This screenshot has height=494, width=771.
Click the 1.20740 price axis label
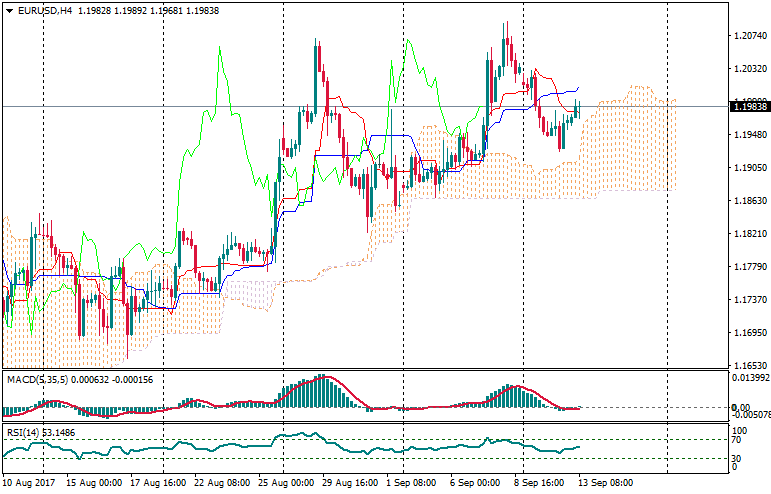(x=748, y=36)
